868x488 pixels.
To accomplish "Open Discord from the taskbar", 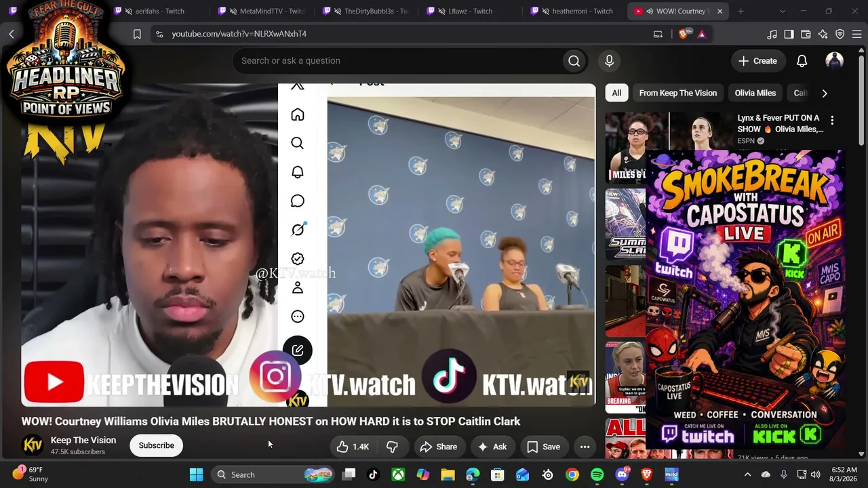I will (x=622, y=474).
